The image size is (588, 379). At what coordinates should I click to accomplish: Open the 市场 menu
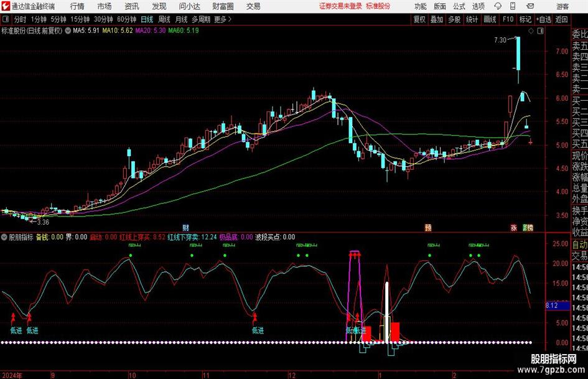click(x=105, y=6)
